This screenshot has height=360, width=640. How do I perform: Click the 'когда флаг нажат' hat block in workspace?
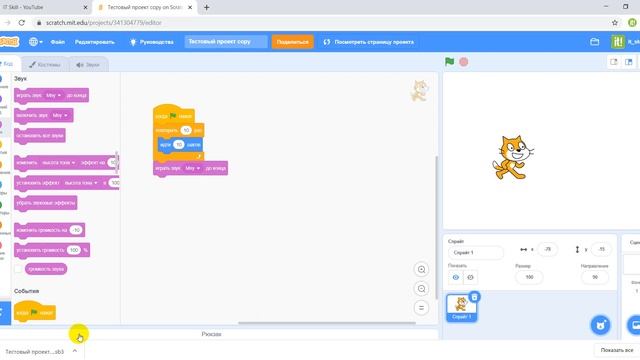click(x=173, y=115)
